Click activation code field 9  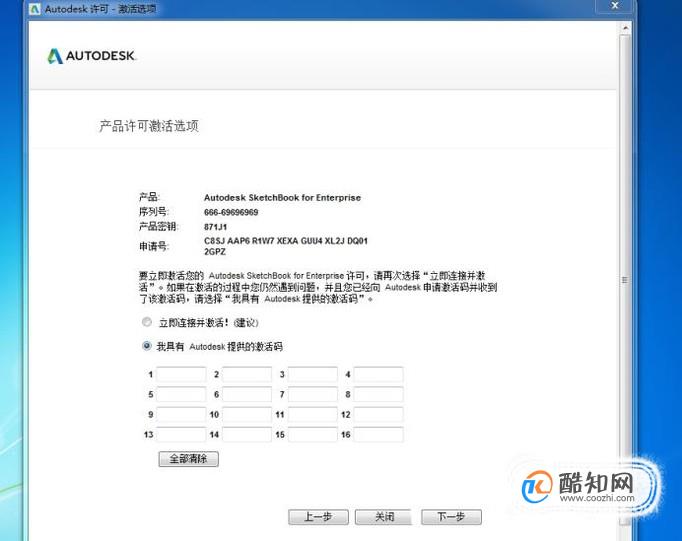pyautogui.click(x=181, y=414)
